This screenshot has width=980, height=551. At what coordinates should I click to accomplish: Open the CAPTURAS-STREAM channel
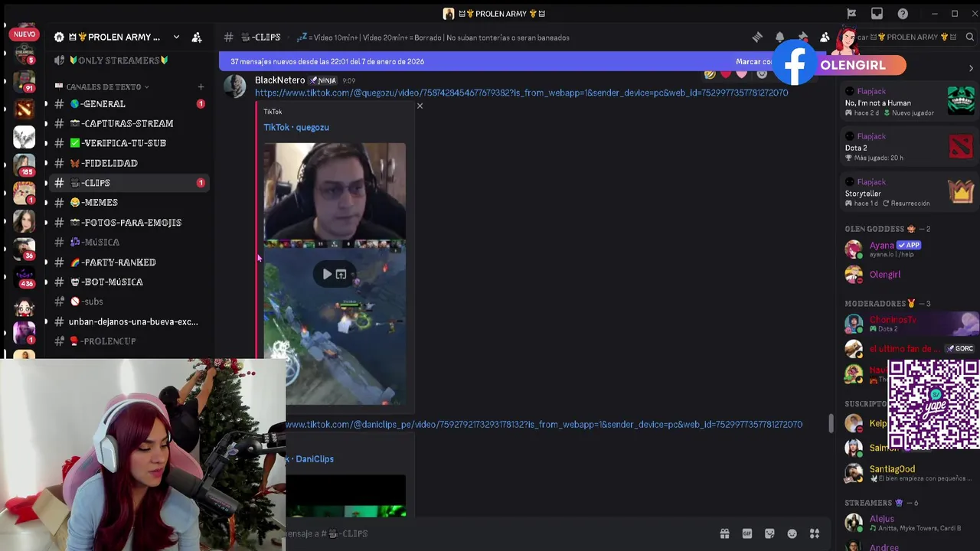tap(129, 123)
